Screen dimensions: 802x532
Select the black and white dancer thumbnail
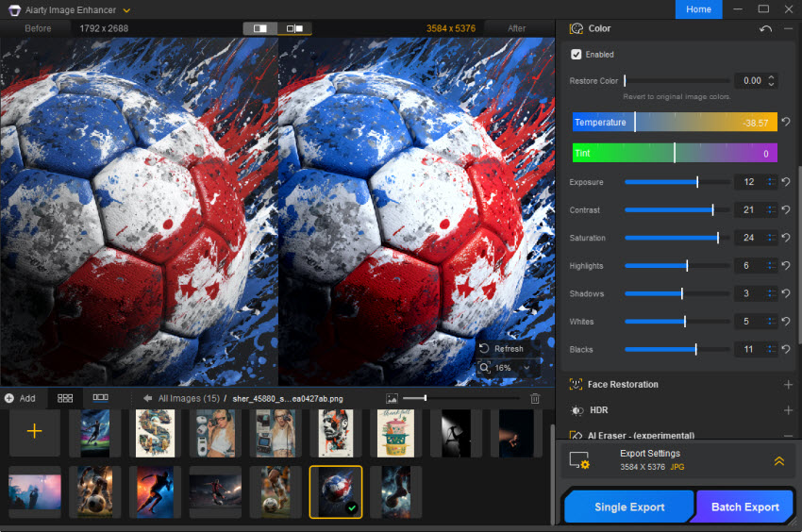coord(456,433)
